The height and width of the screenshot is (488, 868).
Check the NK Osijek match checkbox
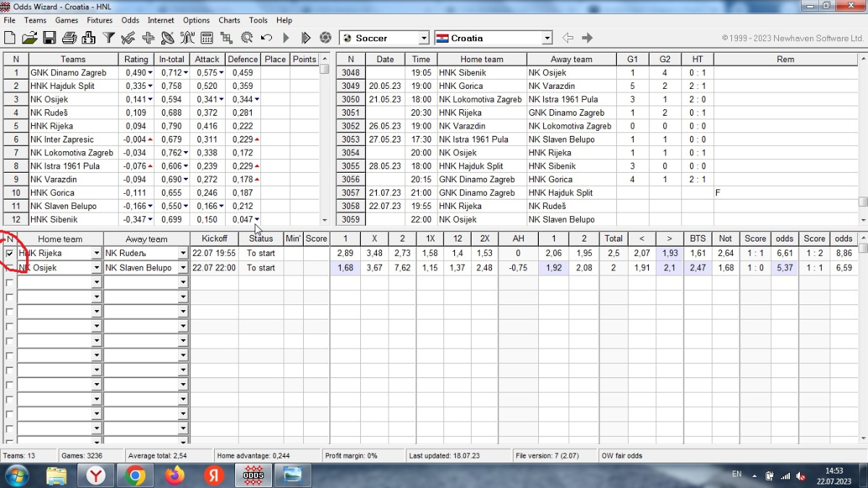(9, 268)
